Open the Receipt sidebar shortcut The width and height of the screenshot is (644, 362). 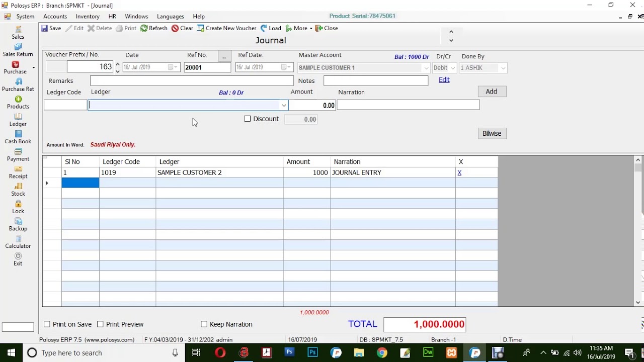click(18, 172)
